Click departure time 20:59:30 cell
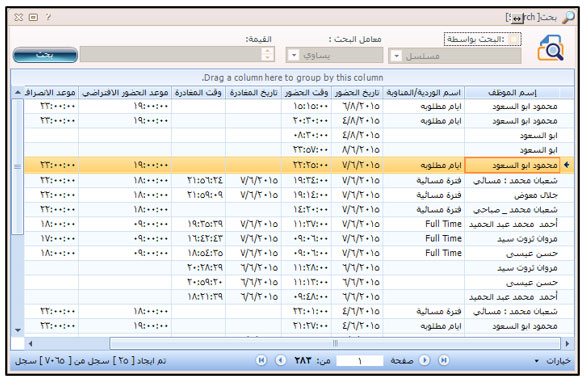This screenshot has width=585, height=383. (x=198, y=282)
